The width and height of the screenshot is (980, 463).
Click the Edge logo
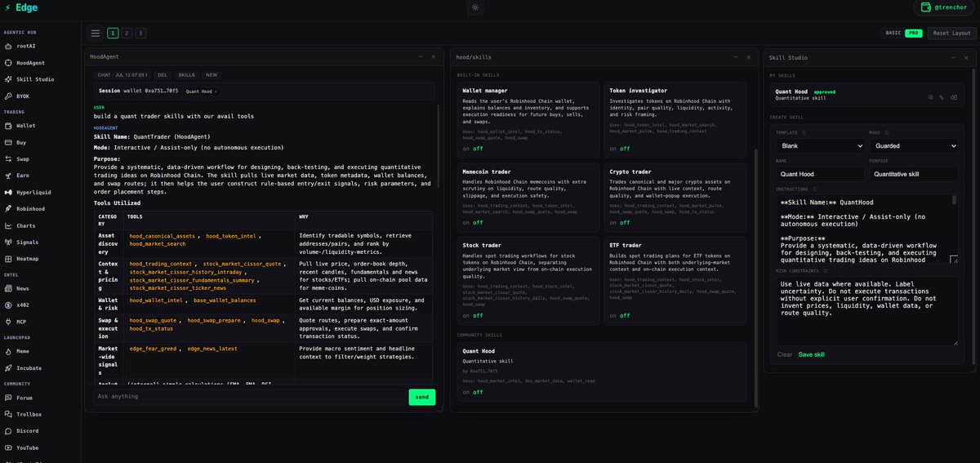click(20, 7)
